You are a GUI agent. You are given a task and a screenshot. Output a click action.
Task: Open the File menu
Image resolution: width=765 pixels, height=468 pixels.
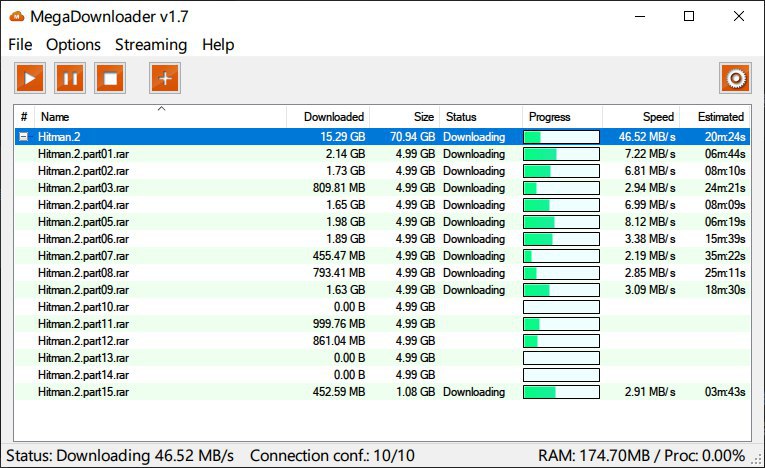[x=20, y=45]
